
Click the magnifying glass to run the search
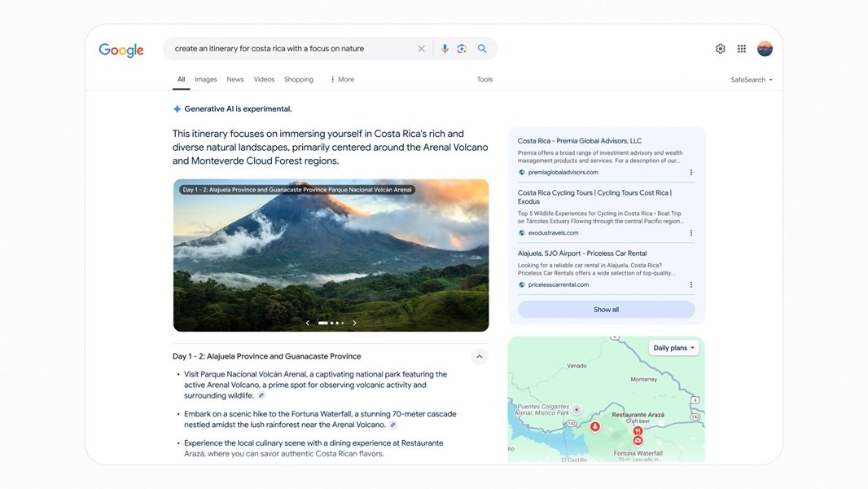(x=481, y=48)
